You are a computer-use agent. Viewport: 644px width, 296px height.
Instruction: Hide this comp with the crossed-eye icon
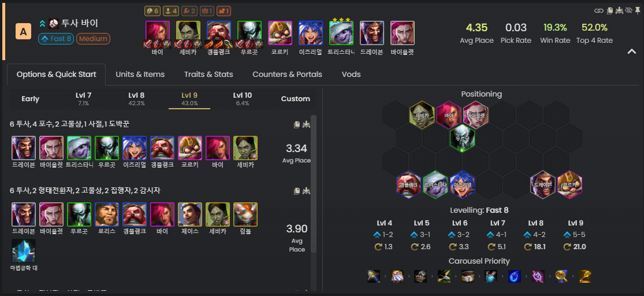(x=628, y=10)
